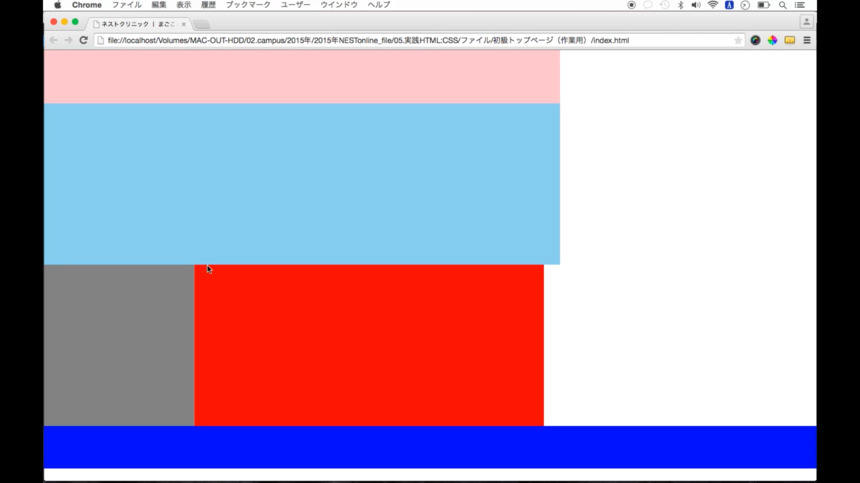Open the Chrome hamburger menu

[x=807, y=40]
